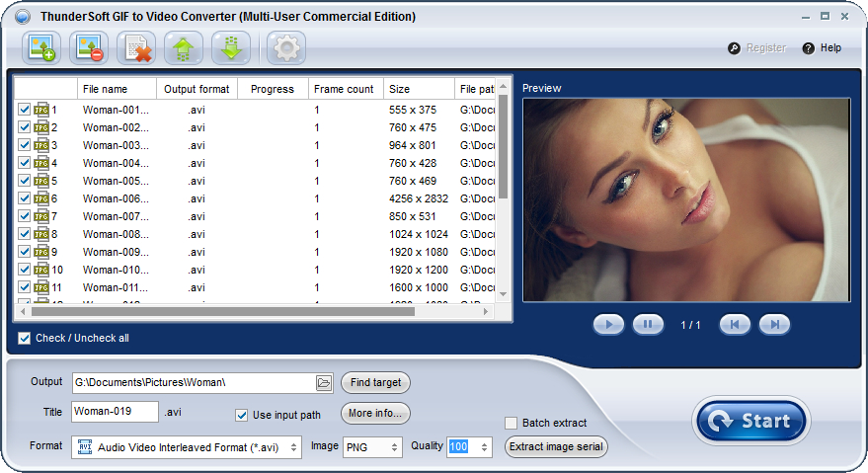868x473 pixels.
Task: Enable the Batch extract checkbox
Action: coord(511,423)
